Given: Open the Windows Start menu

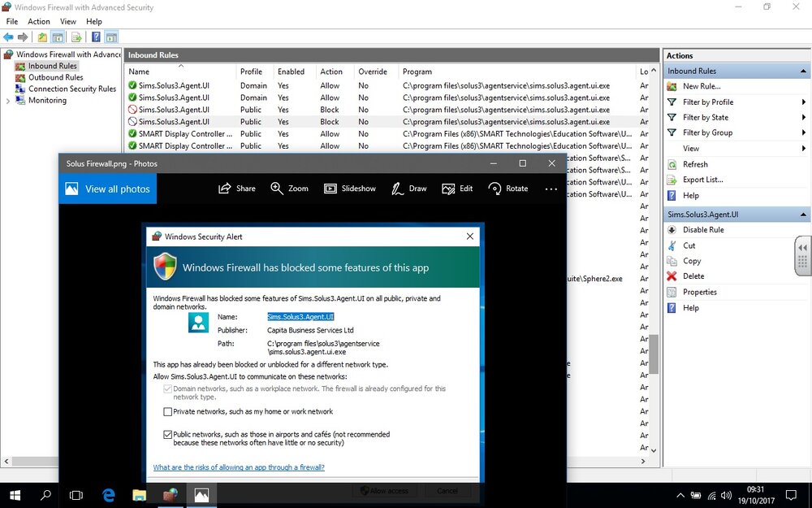Looking at the screenshot, I should (15, 495).
